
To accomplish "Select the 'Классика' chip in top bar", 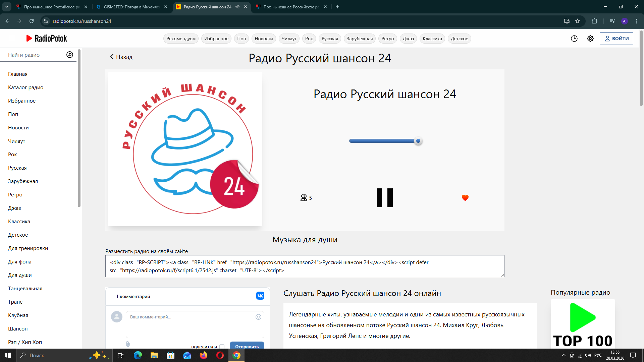I will 432,39.
